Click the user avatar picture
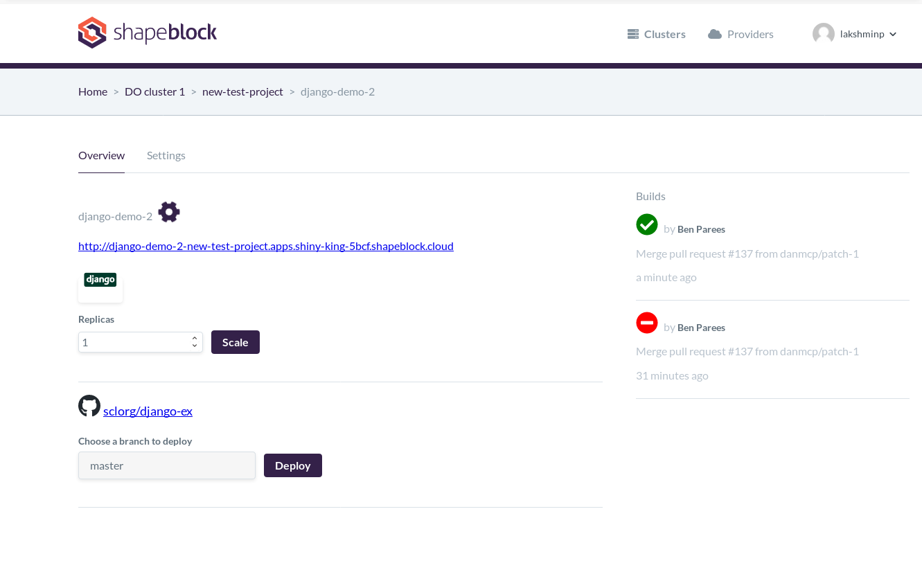Screen dimensions: 922x588 [824, 34]
